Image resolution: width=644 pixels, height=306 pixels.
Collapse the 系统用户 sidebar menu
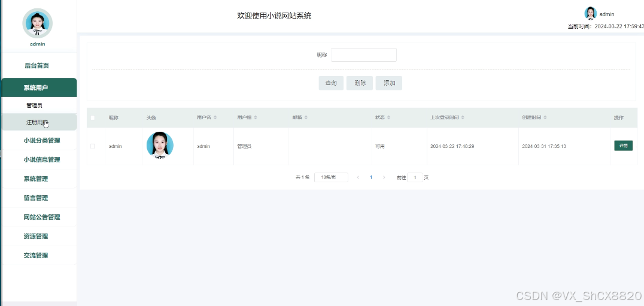pyautogui.click(x=39, y=87)
